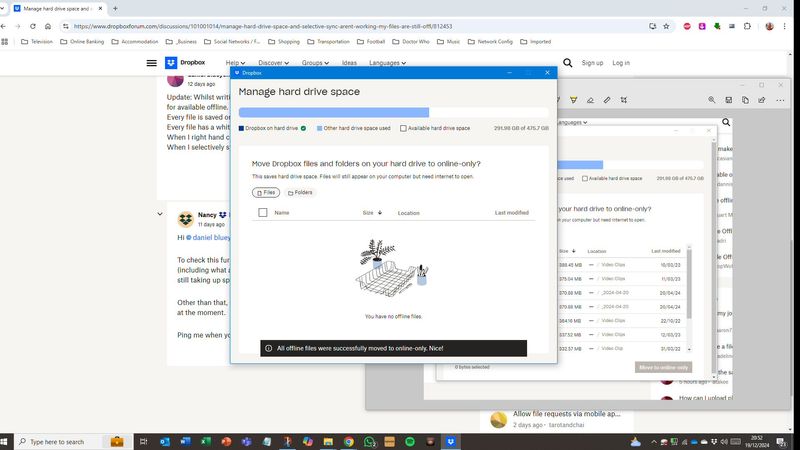Open the Television bookmarks folder
Screen dimensions: 800x450
pos(37,42)
